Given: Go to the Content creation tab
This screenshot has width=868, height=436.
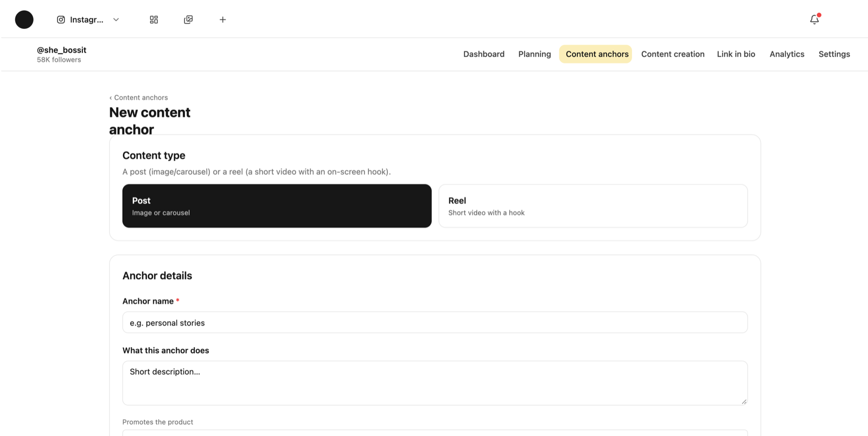Looking at the screenshot, I should (x=673, y=54).
